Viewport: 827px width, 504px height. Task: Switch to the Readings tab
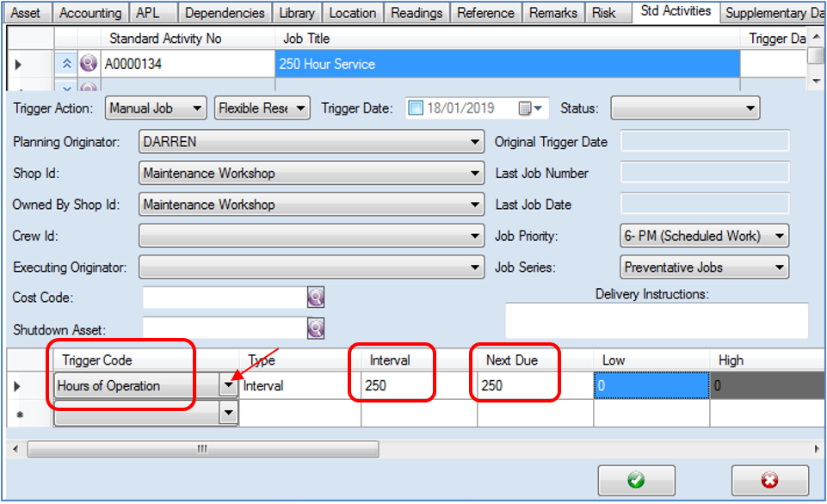coord(417,13)
